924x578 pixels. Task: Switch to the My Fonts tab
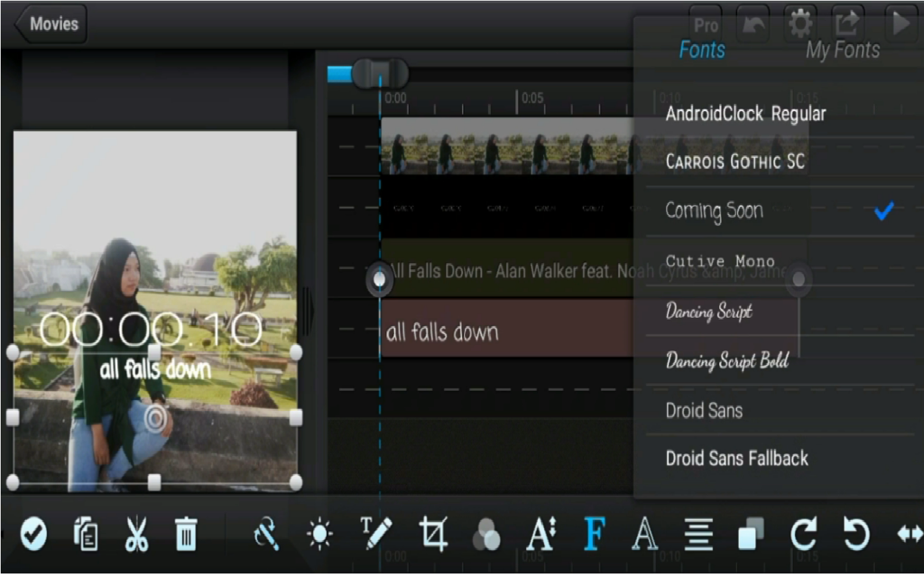point(843,50)
